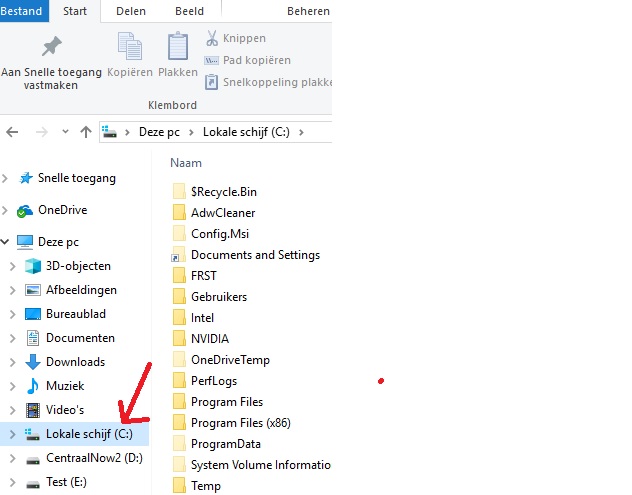Image resolution: width=632 pixels, height=495 pixels.
Task: Click the Knippen scissors icon
Action: (212, 38)
